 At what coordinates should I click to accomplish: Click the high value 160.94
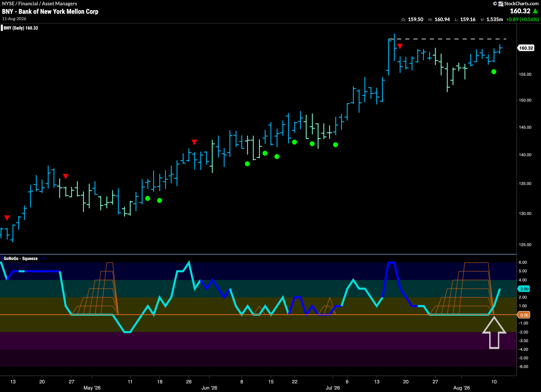(442, 19)
